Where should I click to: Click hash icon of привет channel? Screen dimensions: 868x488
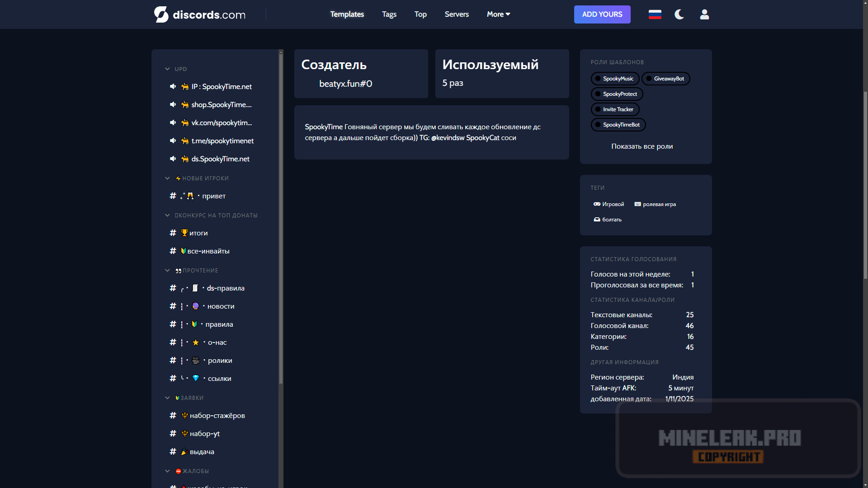[173, 196]
